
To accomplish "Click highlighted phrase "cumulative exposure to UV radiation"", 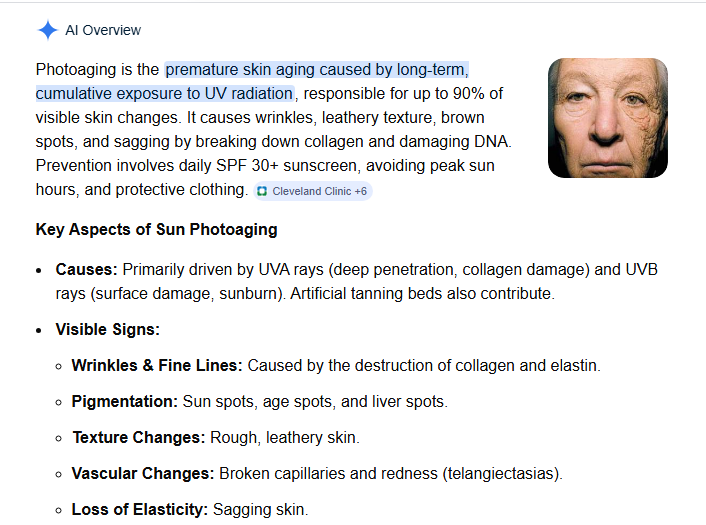I will pyautogui.click(x=165, y=94).
